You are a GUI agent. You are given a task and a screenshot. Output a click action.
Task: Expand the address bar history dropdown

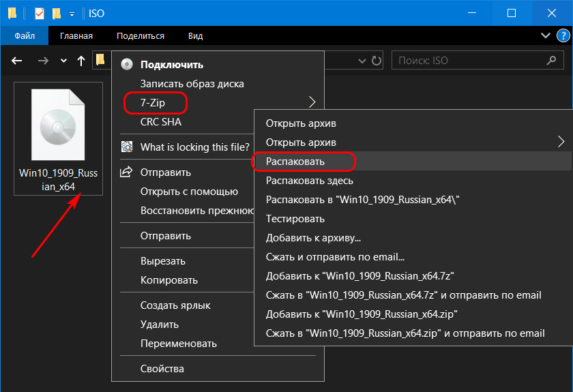click(362, 61)
